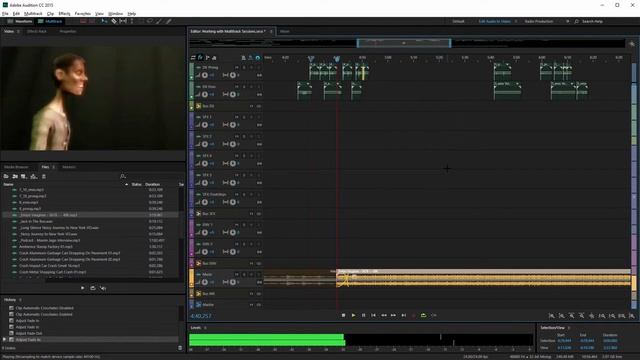Screen dimensions: 640x360
Task: Open the Effects menu
Action: coord(64,13)
